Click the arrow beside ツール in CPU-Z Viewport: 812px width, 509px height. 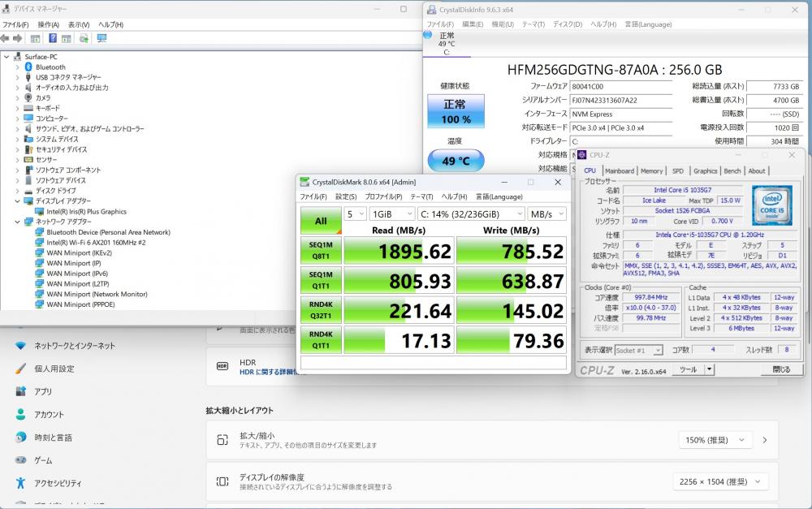710,369
